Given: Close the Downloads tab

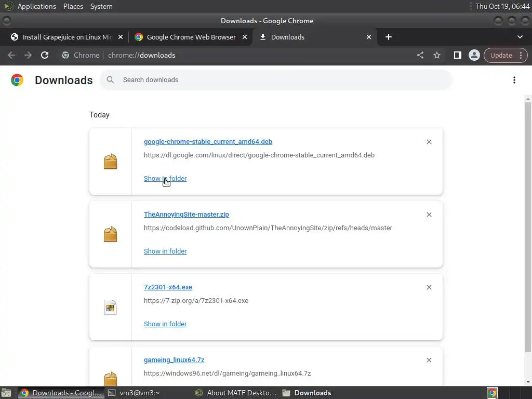Looking at the screenshot, I should tap(369, 37).
